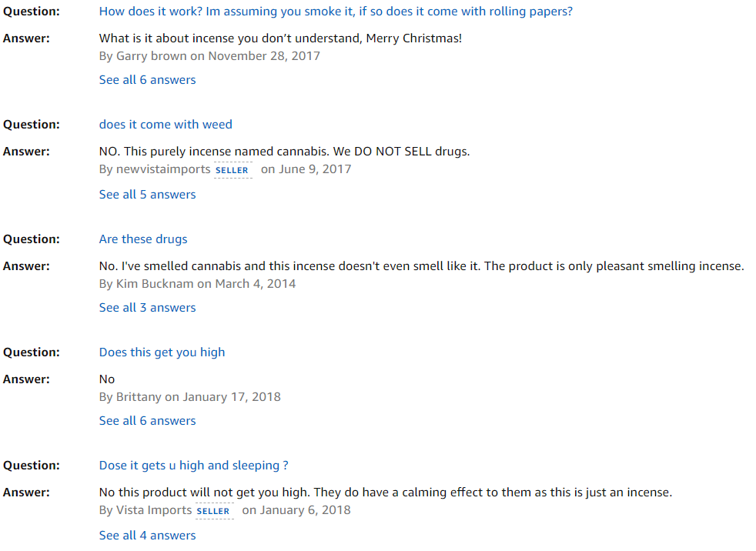Open the "does it come with weed" question
The image size is (756, 551).
tap(166, 124)
